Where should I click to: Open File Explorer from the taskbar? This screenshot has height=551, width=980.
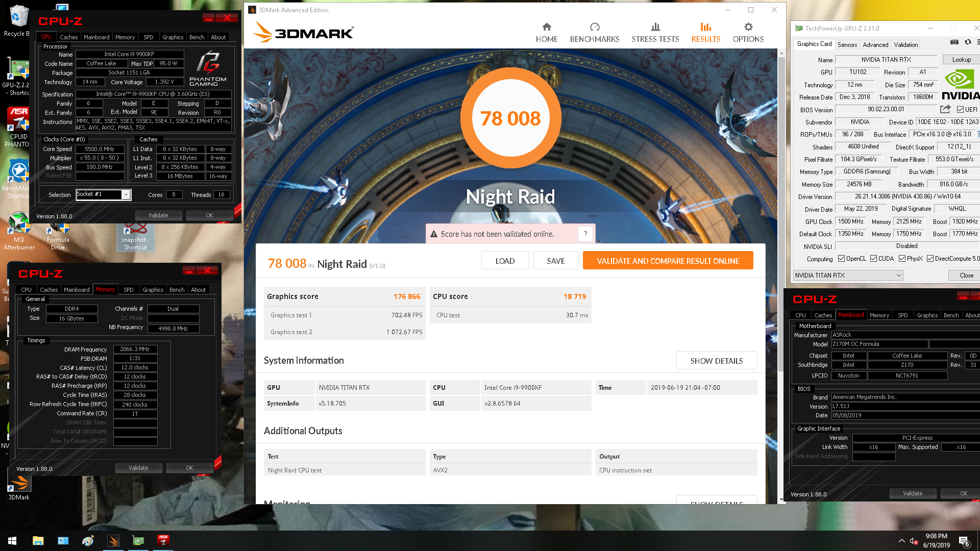[38, 540]
